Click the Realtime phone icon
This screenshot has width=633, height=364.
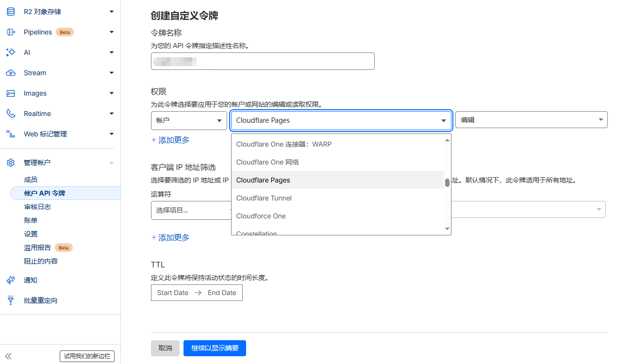click(11, 114)
